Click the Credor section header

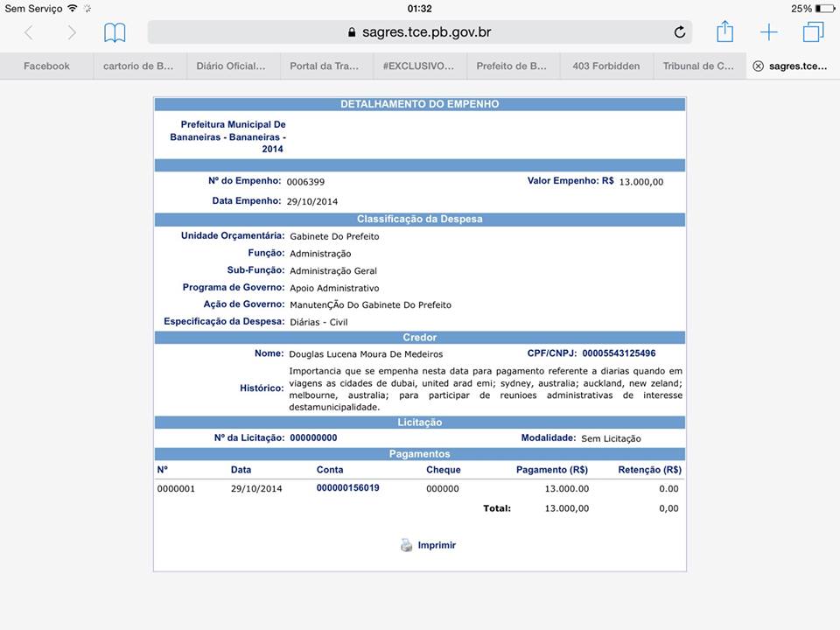pos(419,338)
